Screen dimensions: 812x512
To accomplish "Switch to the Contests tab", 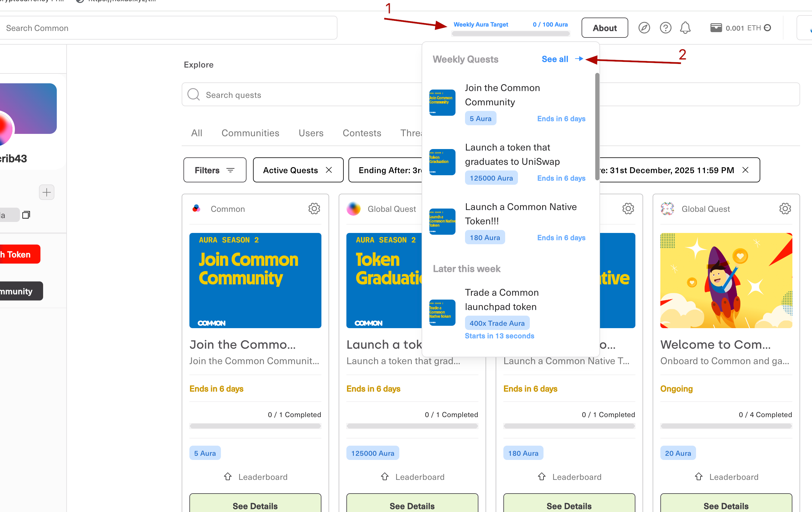I will point(362,133).
